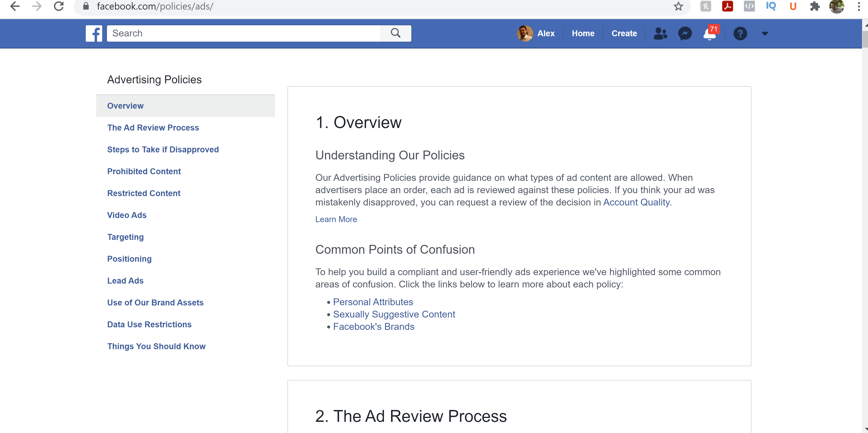Open the Extensions puzzle piece menu
Viewport: 868px width, 433px height.
815,6
